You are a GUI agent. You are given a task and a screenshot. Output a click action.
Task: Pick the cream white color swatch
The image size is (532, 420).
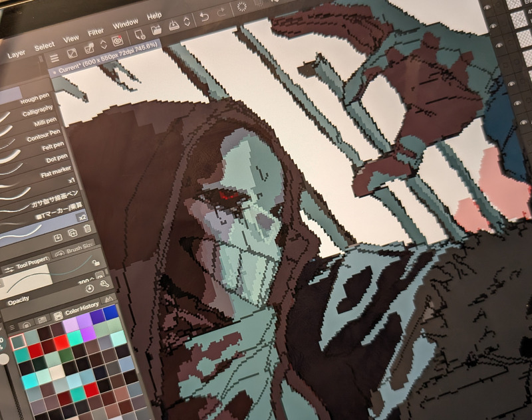pyautogui.click(x=57, y=372)
